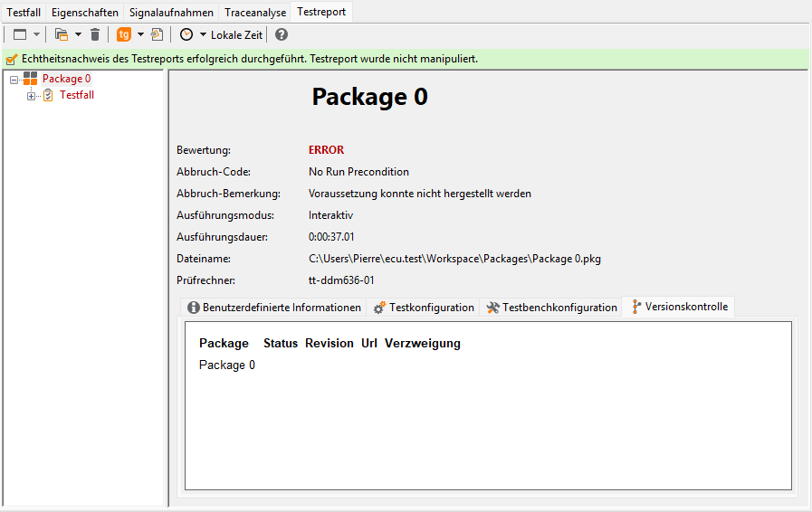Click the gear icon on Testkonfiguration tab
The height and width of the screenshot is (512, 812).
379,308
